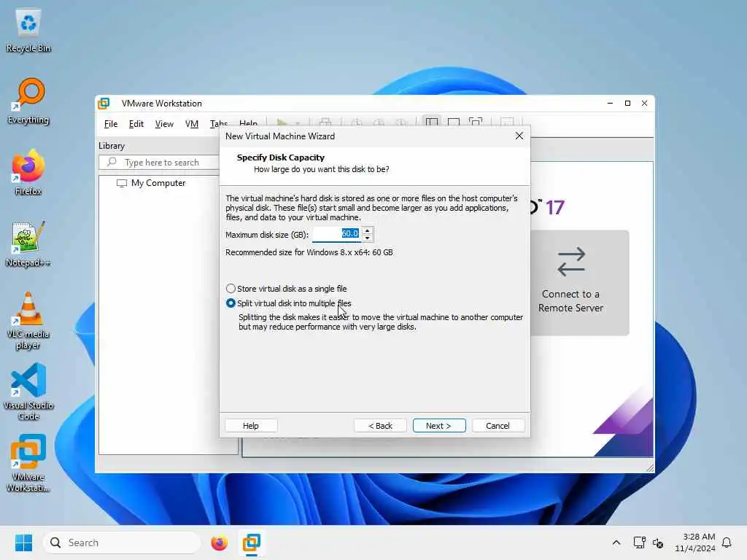Image resolution: width=747 pixels, height=560 pixels.
Task: Open VMware Workstation desktop shortcut
Action: point(28,463)
